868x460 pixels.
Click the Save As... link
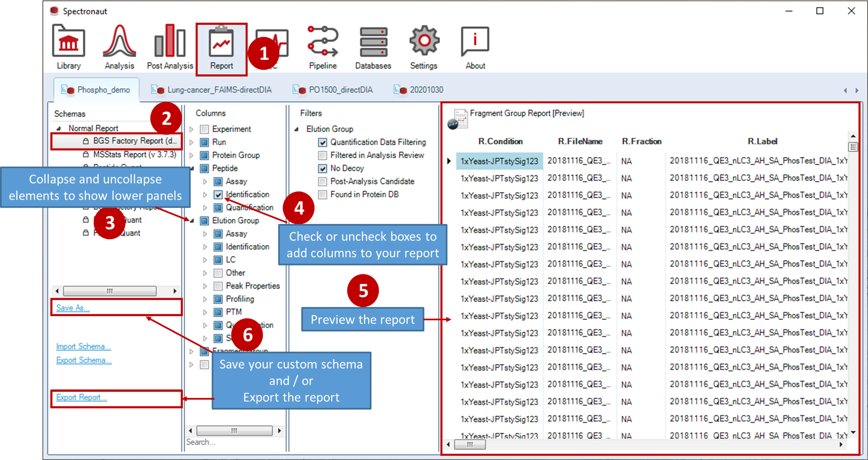[73, 308]
